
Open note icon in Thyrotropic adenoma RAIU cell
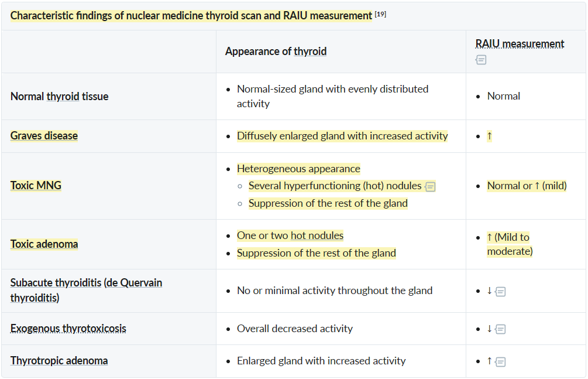[500, 361]
